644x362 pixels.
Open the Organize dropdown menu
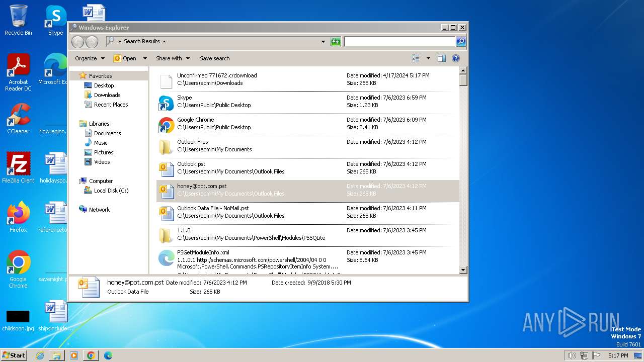90,58
